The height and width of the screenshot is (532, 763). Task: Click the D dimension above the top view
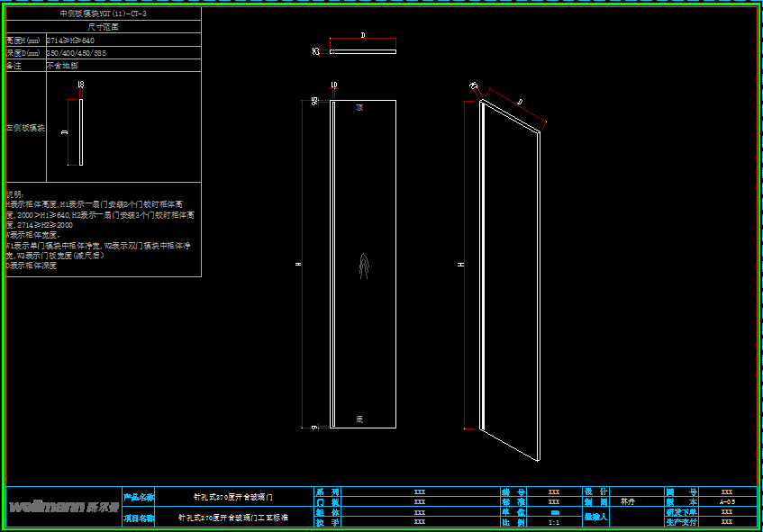click(x=362, y=36)
